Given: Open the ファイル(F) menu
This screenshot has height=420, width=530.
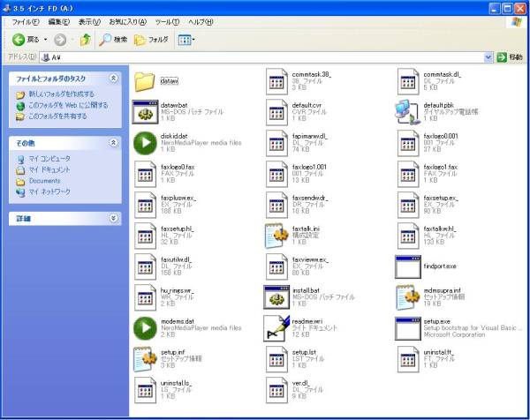Looking at the screenshot, I should point(25,21).
